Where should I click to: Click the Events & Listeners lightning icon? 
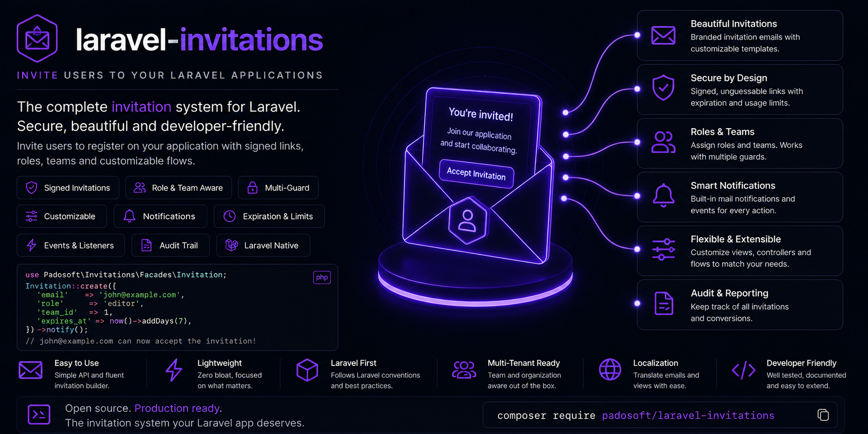32,245
